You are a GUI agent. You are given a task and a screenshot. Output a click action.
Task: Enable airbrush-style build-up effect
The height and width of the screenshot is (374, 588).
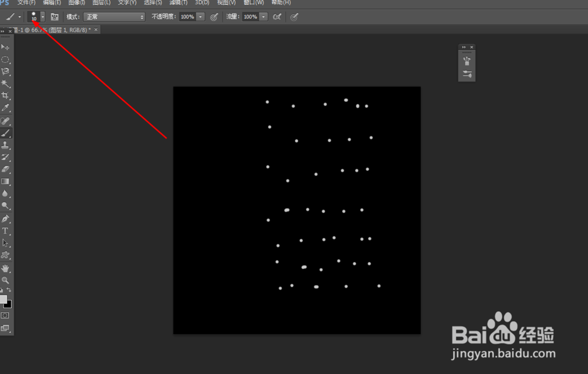click(x=277, y=17)
